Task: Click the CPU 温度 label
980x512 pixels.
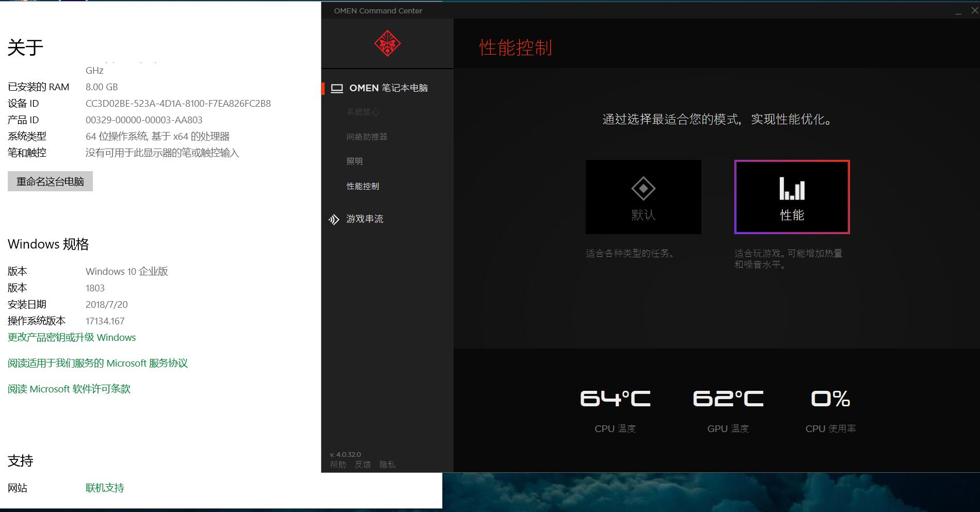Action: pos(615,428)
